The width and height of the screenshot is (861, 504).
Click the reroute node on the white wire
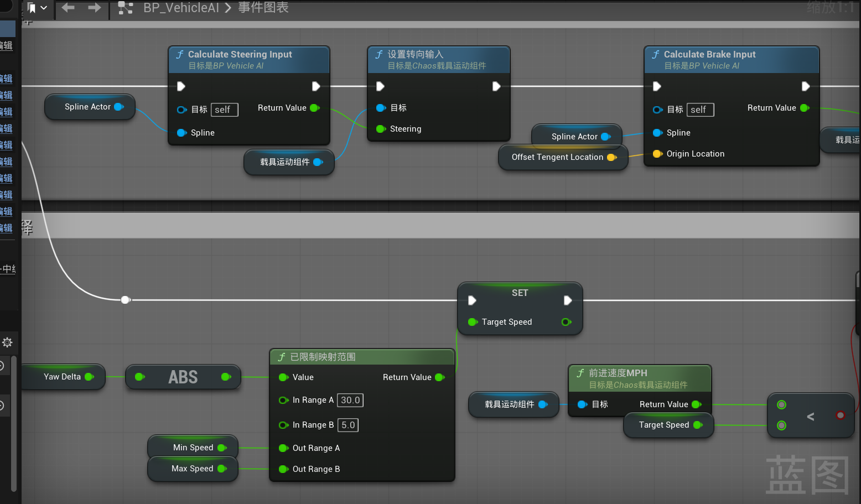[126, 300]
